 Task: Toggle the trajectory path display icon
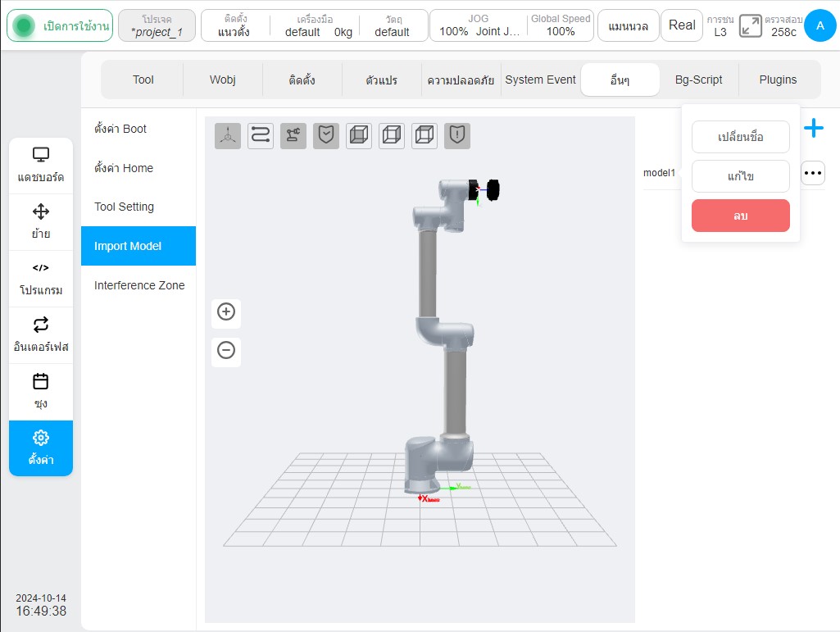pyautogui.click(x=261, y=135)
